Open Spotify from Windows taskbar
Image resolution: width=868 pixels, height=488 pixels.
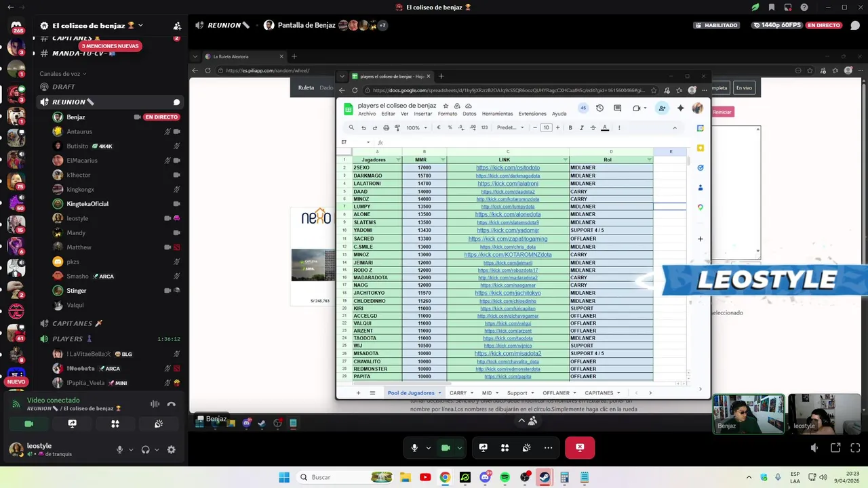[505, 477]
